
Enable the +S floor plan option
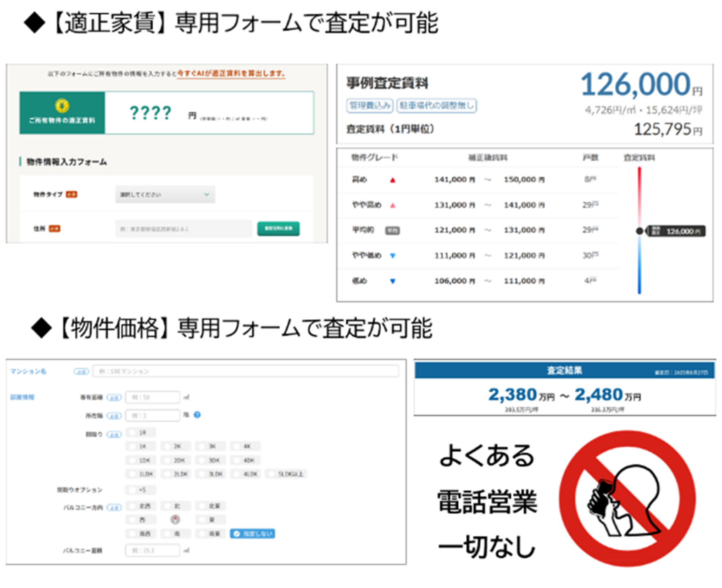[141, 490]
